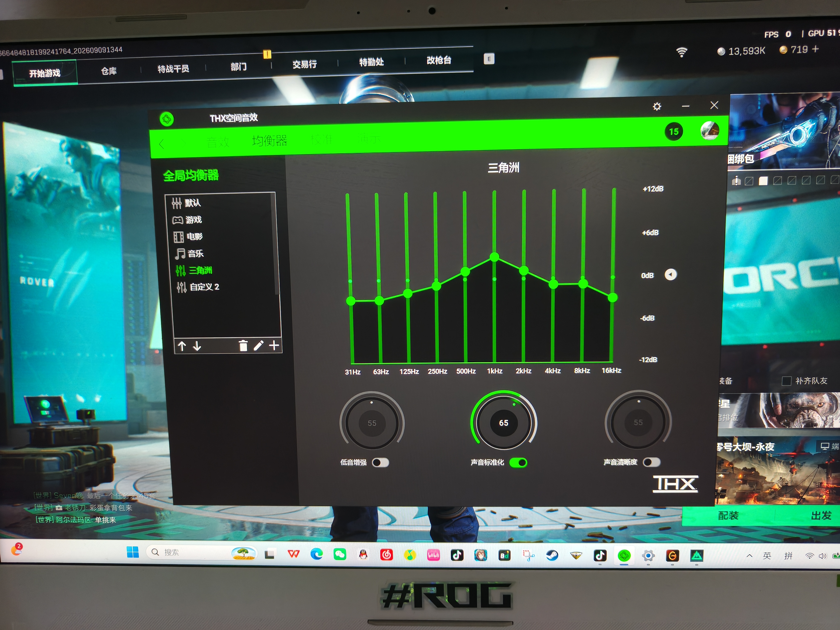
Task: Open 特战干员 tab in the game
Action: point(173,69)
